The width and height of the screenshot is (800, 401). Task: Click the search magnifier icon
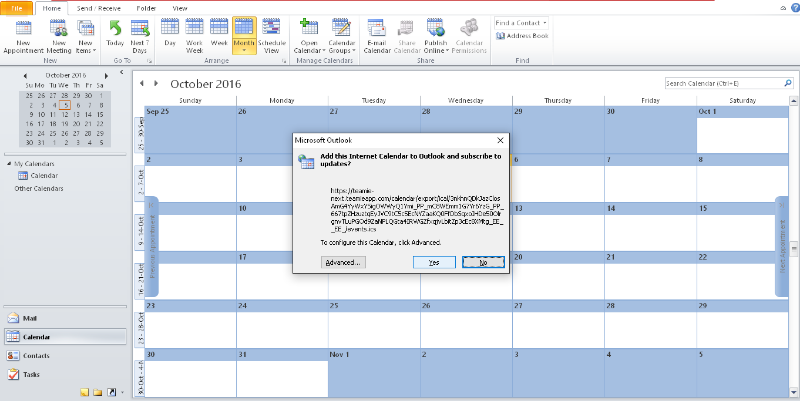coord(788,83)
